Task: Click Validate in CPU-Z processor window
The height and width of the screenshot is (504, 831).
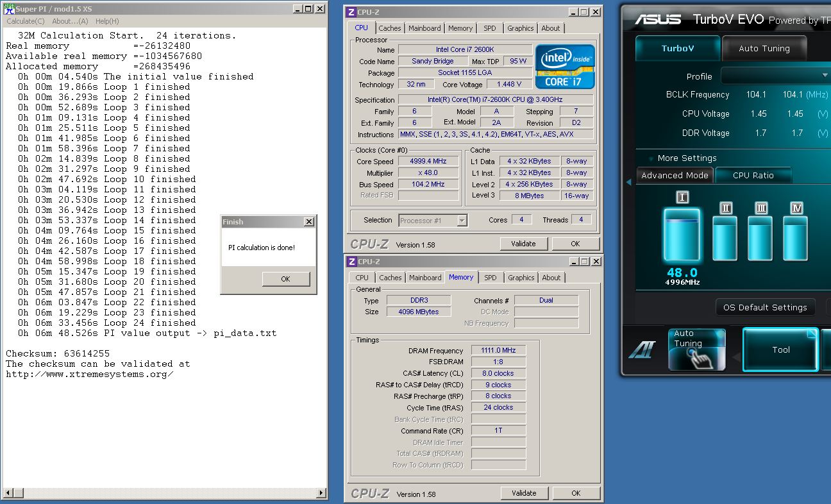Action: coord(523,244)
